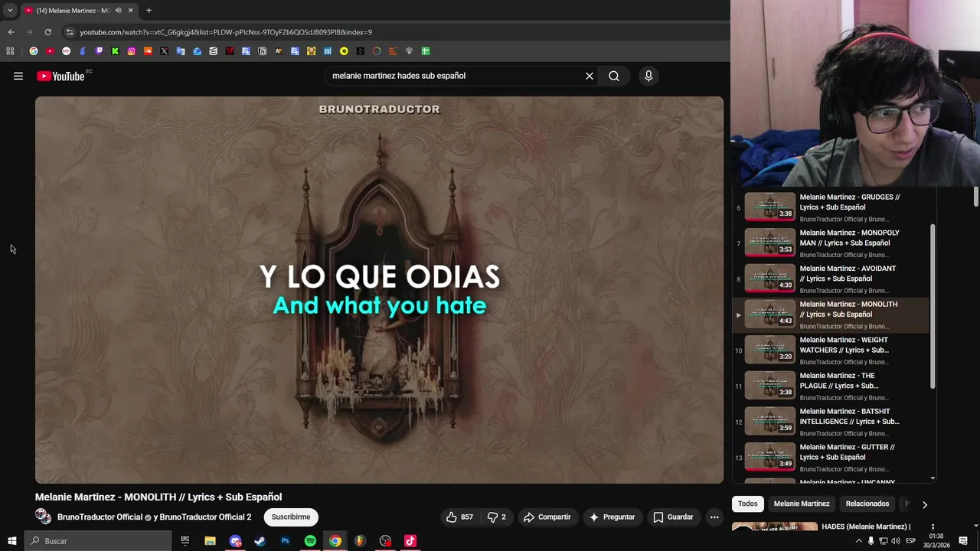The height and width of the screenshot is (551, 980).
Task: Open the Compartir share dialog
Action: 547,517
